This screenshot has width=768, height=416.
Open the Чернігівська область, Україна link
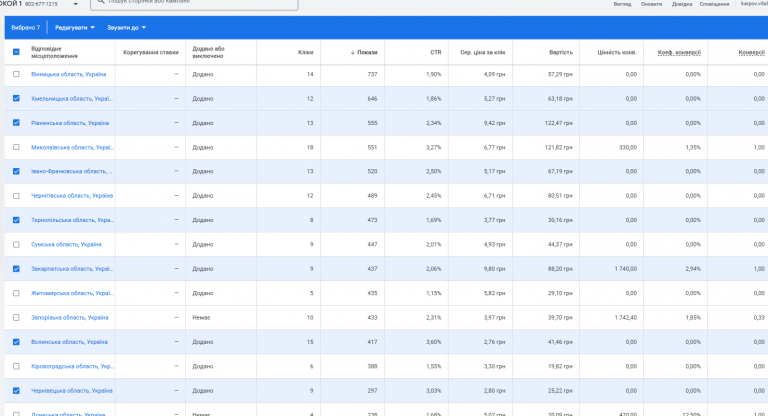(x=72, y=196)
